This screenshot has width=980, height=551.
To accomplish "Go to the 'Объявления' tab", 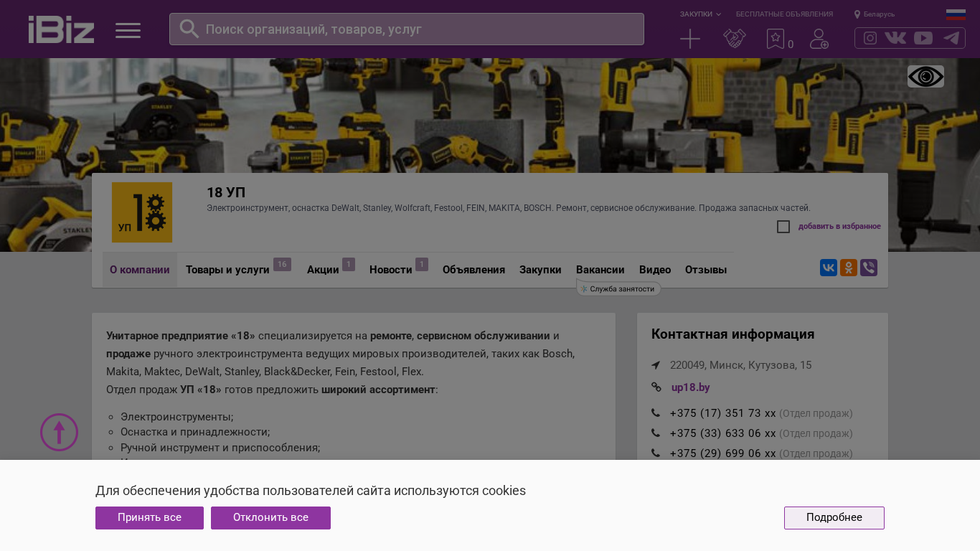I will click(473, 270).
